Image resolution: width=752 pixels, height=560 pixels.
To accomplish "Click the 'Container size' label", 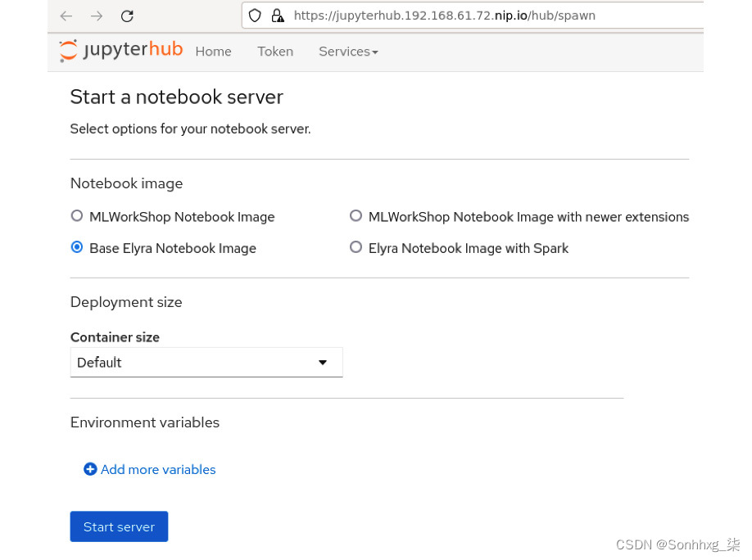I will click(116, 337).
